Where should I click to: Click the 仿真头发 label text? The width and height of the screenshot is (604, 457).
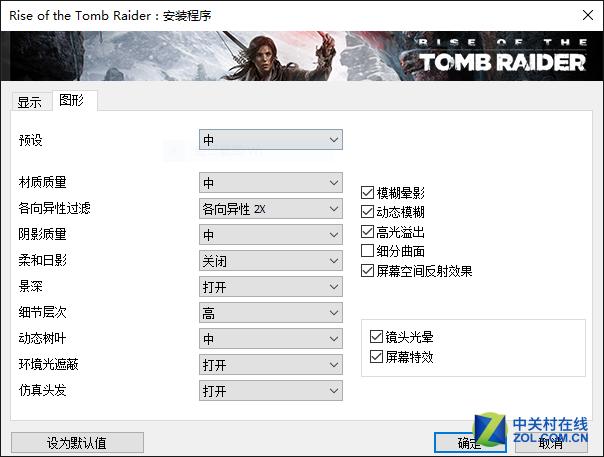tap(42, 390)
